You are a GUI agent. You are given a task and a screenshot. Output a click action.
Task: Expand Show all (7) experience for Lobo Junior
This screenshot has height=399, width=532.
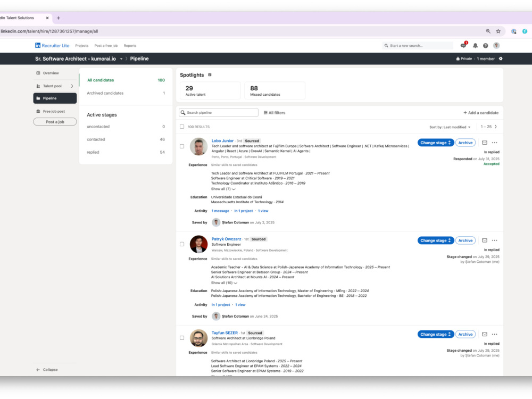(x=223, y=189)
